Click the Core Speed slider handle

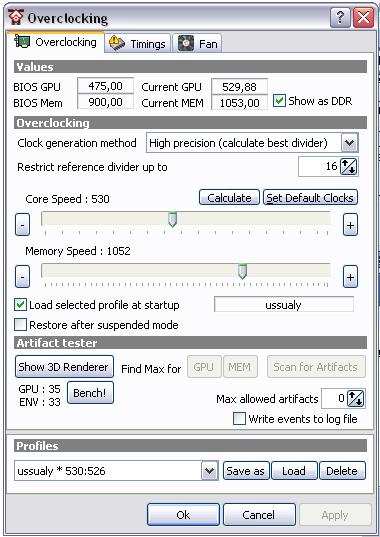(173, 219)
